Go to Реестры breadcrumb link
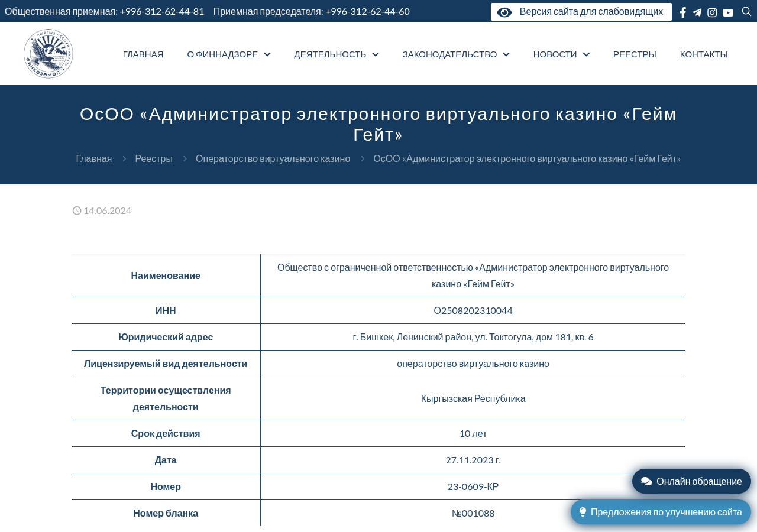This screenshot has height=532, width=757. pos(154,158)
